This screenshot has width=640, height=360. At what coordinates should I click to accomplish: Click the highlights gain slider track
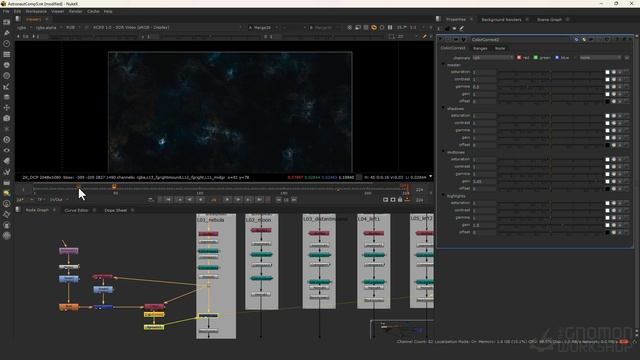click(550, 225)
